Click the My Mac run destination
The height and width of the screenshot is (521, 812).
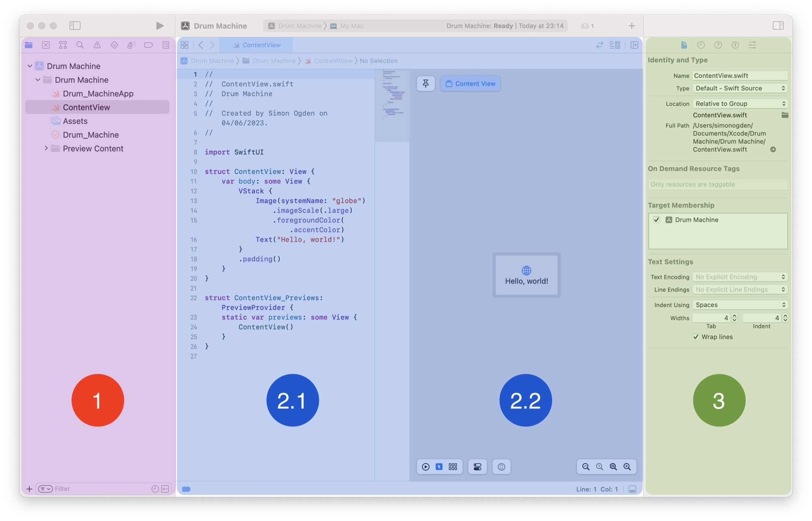pos(347,26)
